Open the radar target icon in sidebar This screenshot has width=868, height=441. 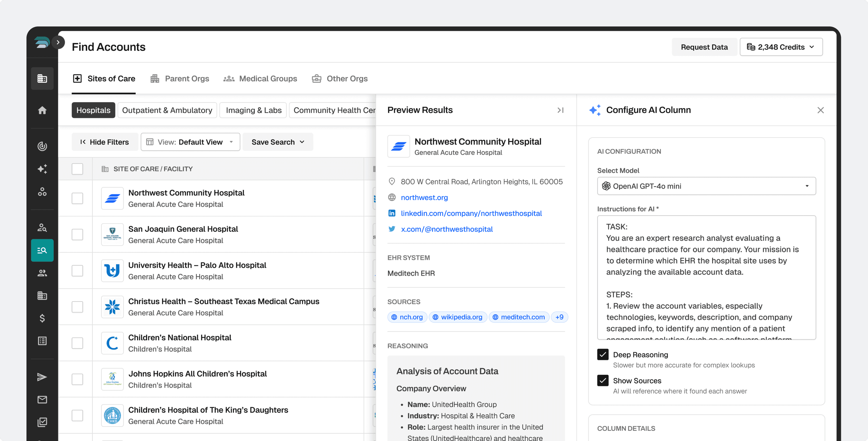point(42,146)
